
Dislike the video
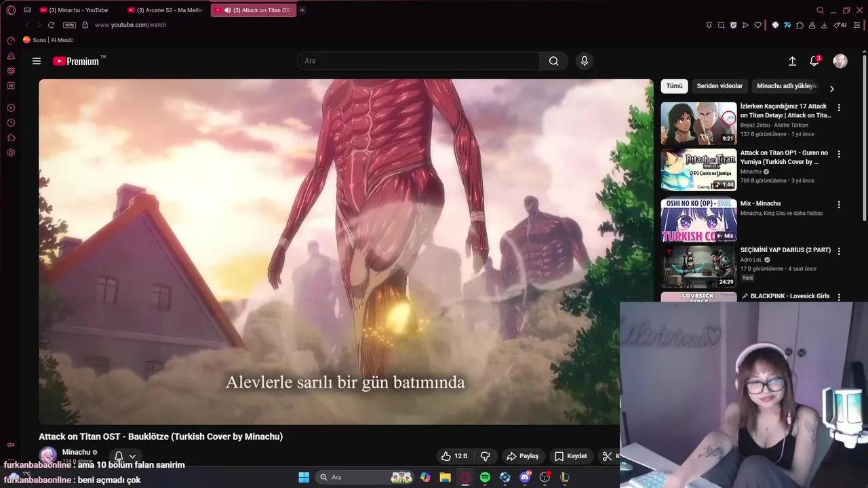coord(486,456)
